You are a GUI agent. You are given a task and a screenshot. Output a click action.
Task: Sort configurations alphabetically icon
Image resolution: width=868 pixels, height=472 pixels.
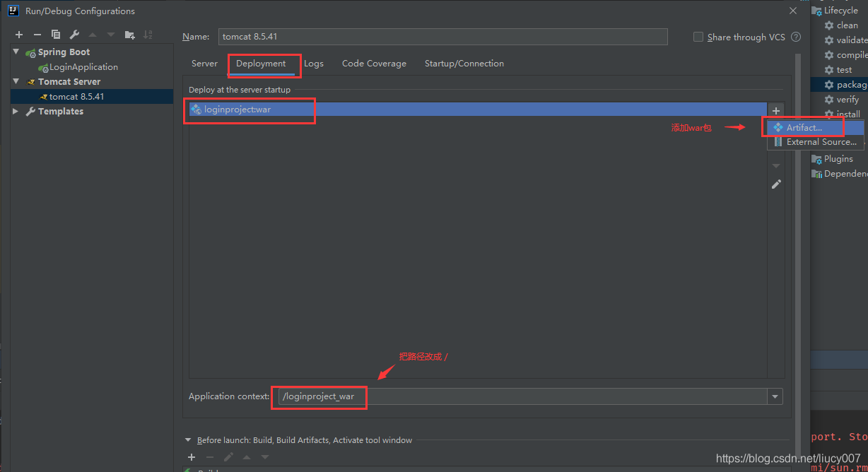(148, 35)
